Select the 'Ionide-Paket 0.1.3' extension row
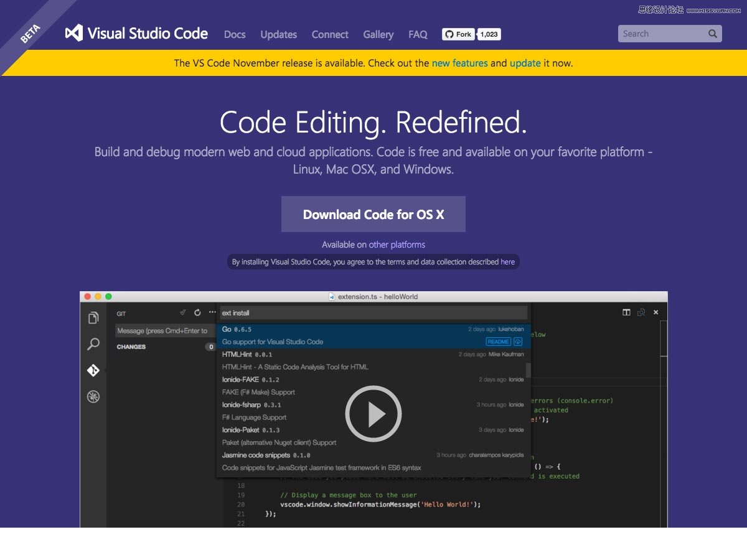747x560 pixels. (x=372, y=436)
